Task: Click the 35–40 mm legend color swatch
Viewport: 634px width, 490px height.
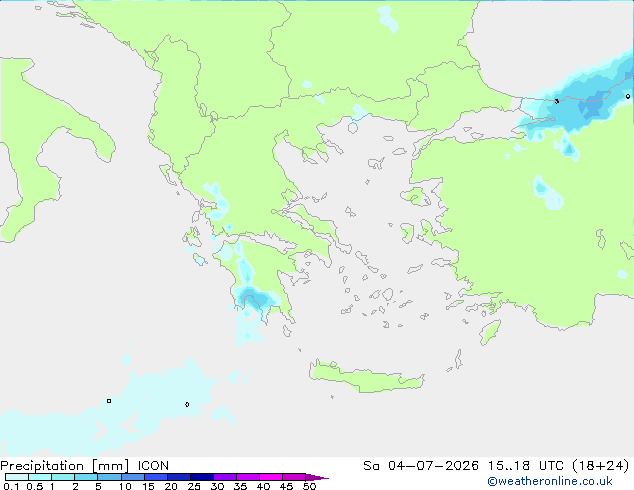Action: coord(247,477)
